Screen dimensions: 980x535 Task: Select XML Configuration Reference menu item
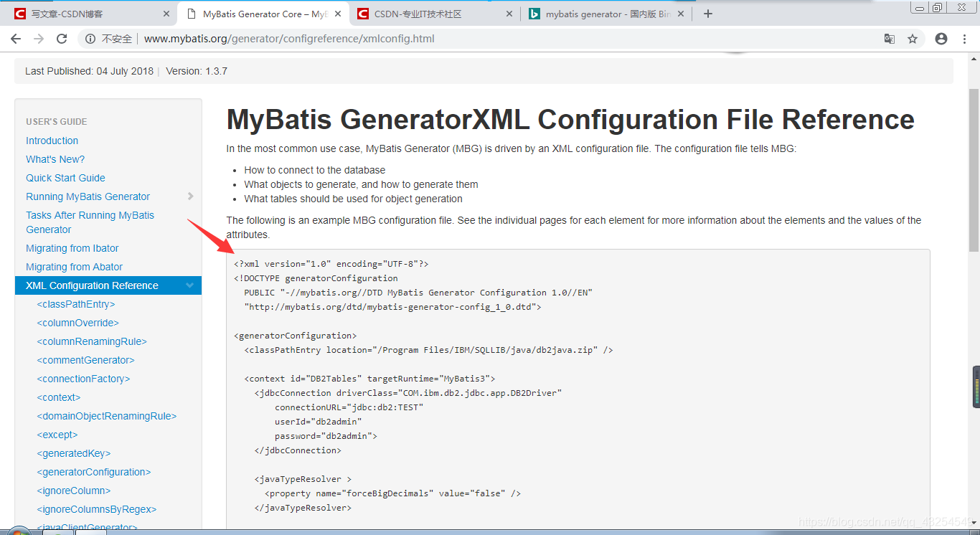(108, 285)
